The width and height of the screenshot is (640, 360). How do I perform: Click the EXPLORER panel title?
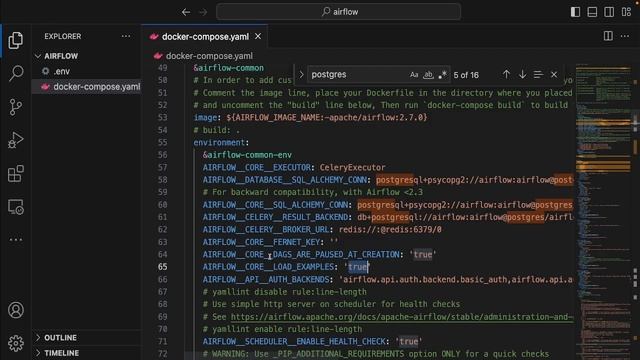(x=62, y=36)
